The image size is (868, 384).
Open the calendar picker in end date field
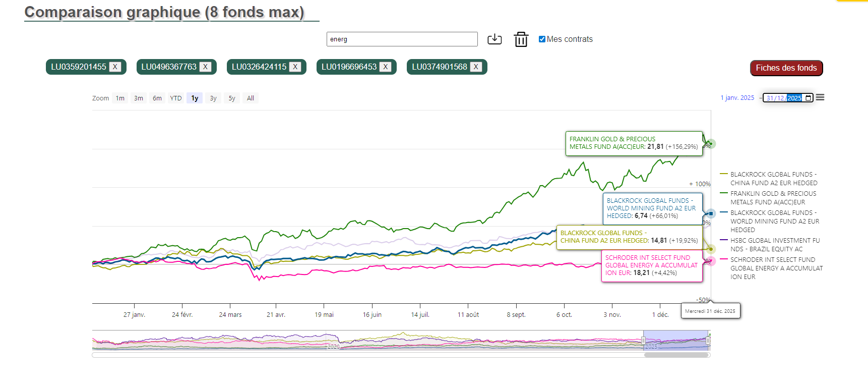coord(809,98)
